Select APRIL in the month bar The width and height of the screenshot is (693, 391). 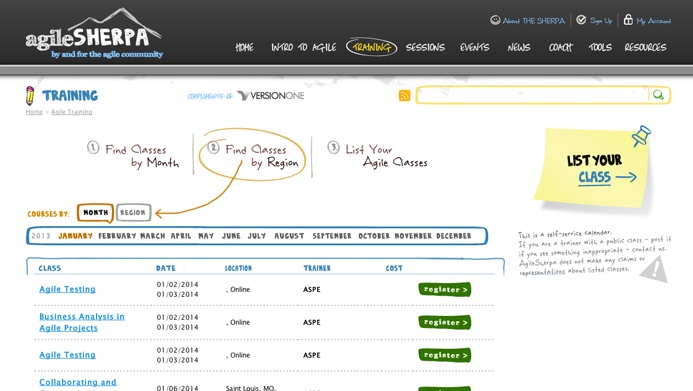click(181, 236)
